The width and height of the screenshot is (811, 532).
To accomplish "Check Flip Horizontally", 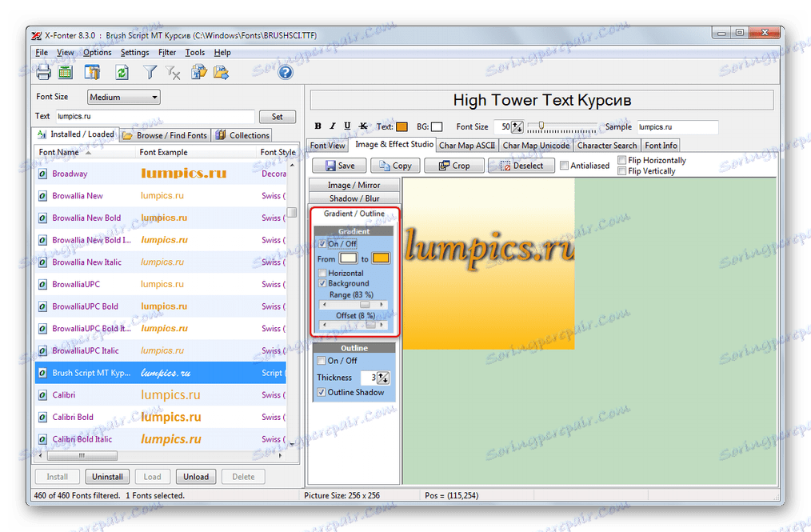I will point(622,161).
